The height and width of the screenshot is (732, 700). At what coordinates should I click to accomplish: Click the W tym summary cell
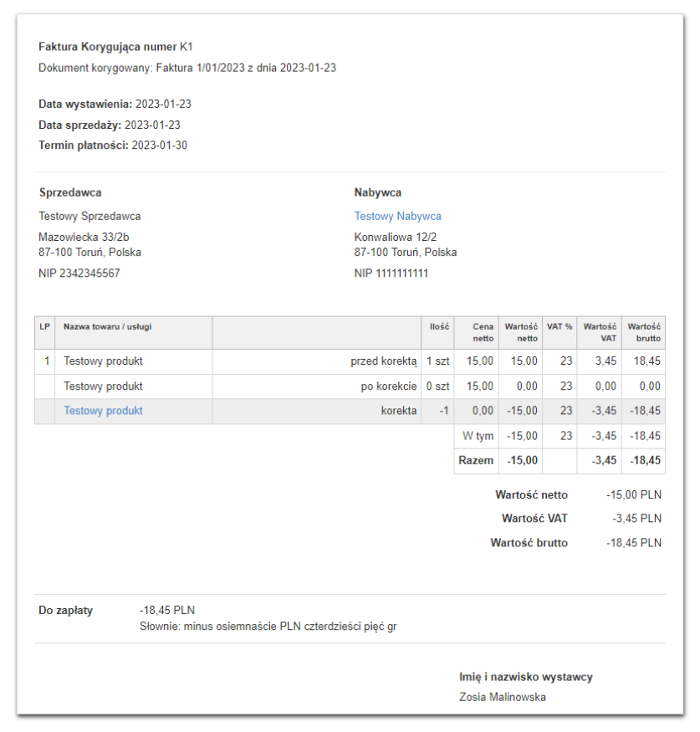point(477,436)
